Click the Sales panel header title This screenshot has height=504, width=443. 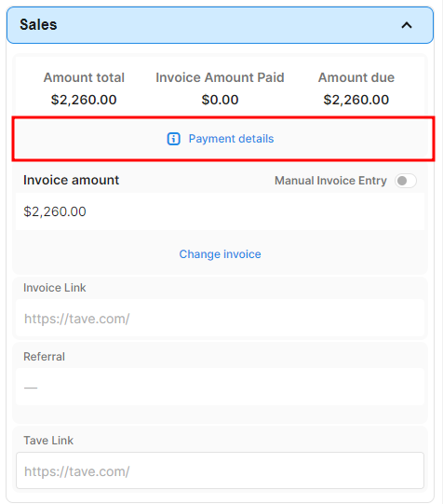pyautogui.click(x=38, y=25)
